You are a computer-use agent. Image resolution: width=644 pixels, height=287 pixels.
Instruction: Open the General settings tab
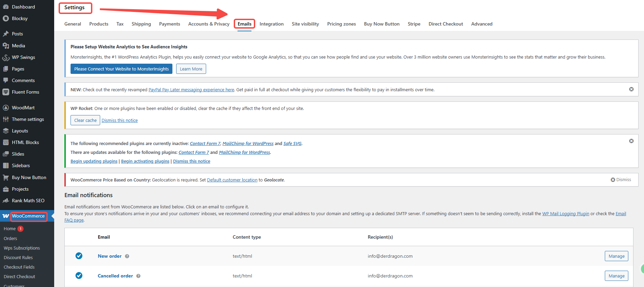pyautogui.click(x=73, y=24)
